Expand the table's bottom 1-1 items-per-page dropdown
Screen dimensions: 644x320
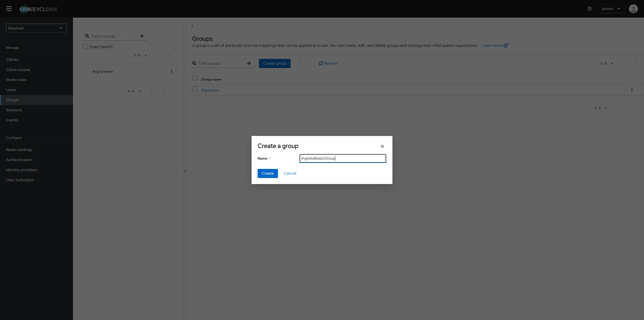tap(601, 108)
